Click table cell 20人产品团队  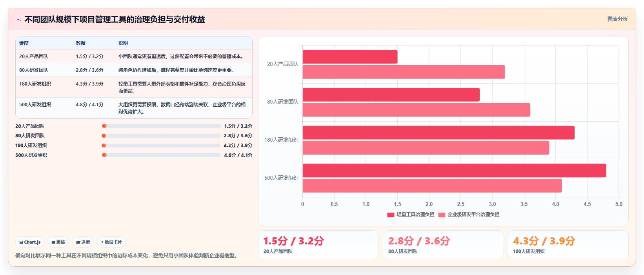click(34, 56)
